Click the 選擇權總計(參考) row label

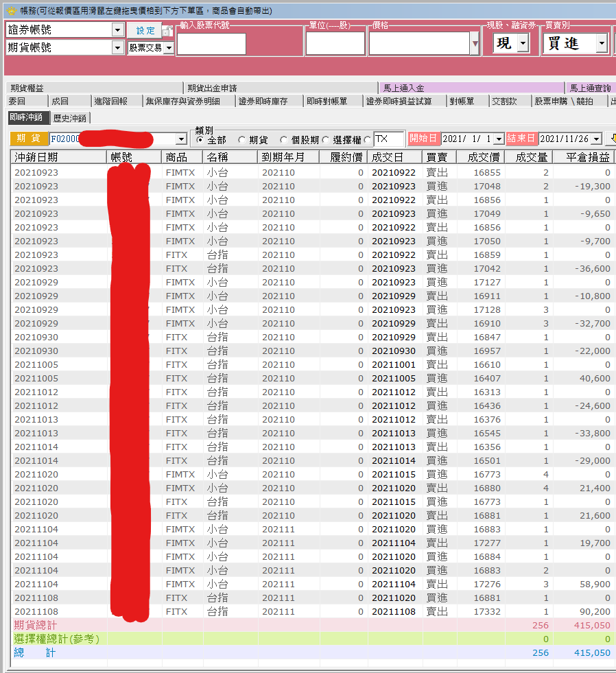[x=57, y=639]
